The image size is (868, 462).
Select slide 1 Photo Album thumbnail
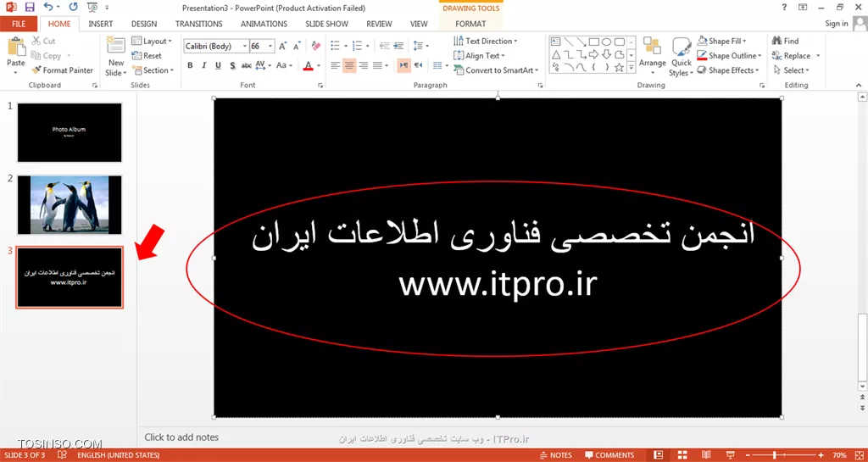coord(70,132)
